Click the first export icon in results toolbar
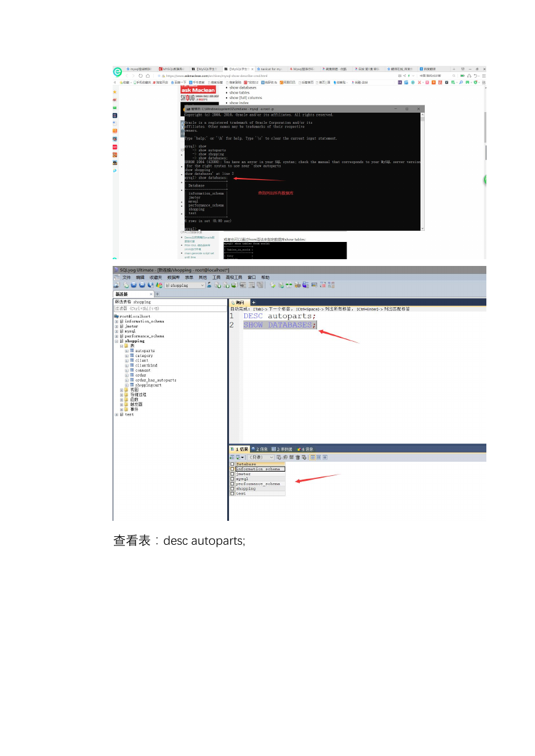Image resolution: width=535 pixels, height=756 pixels. [232, 457]
